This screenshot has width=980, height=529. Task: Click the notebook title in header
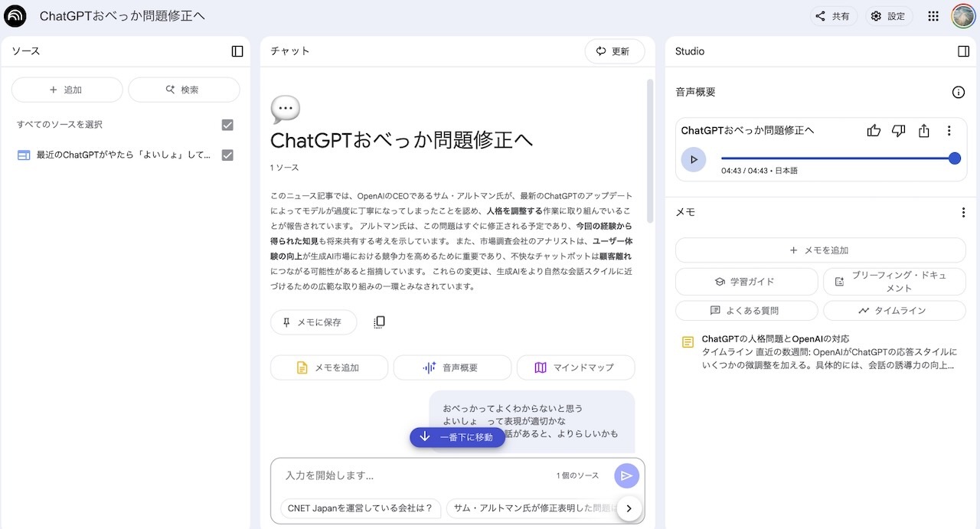point(122,16)
